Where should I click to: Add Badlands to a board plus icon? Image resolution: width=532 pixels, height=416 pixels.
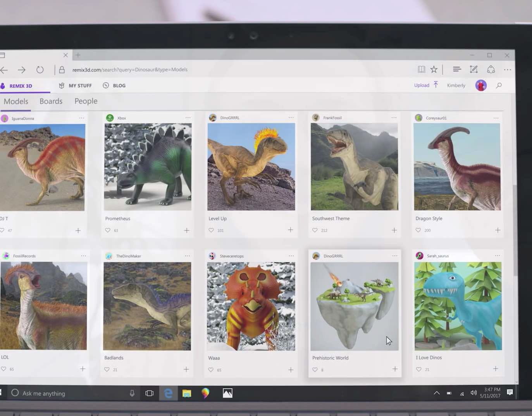point(186,370)
